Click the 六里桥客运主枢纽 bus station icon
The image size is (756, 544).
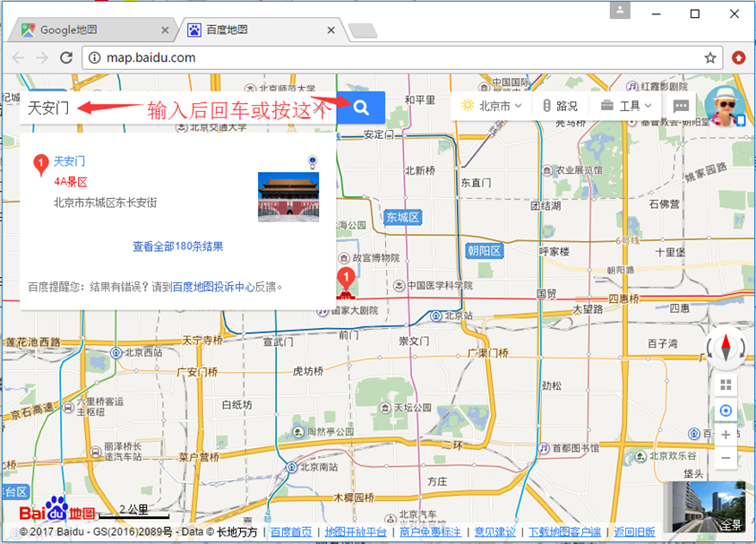tap(69, 408)
